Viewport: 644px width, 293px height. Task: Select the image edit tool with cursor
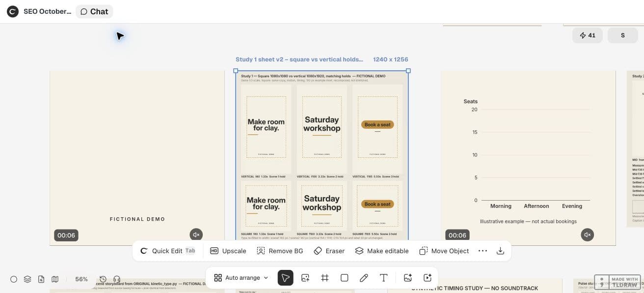pos(305,278)
